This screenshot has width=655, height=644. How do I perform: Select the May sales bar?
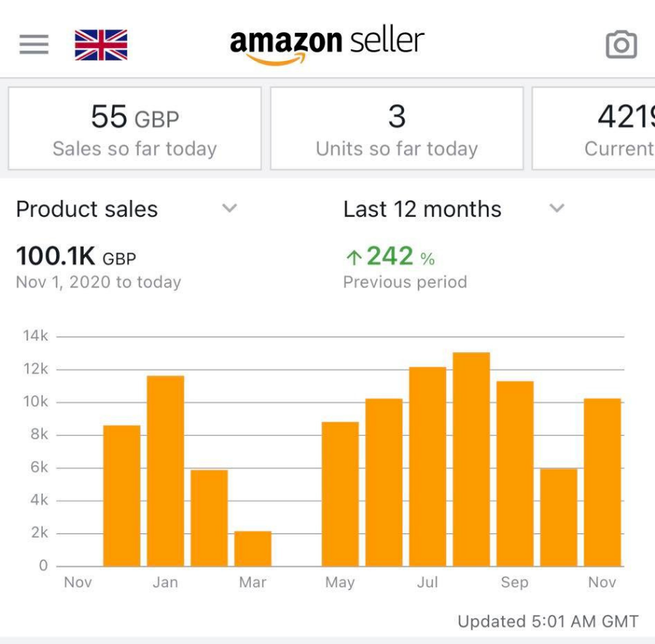pos(340,494)
